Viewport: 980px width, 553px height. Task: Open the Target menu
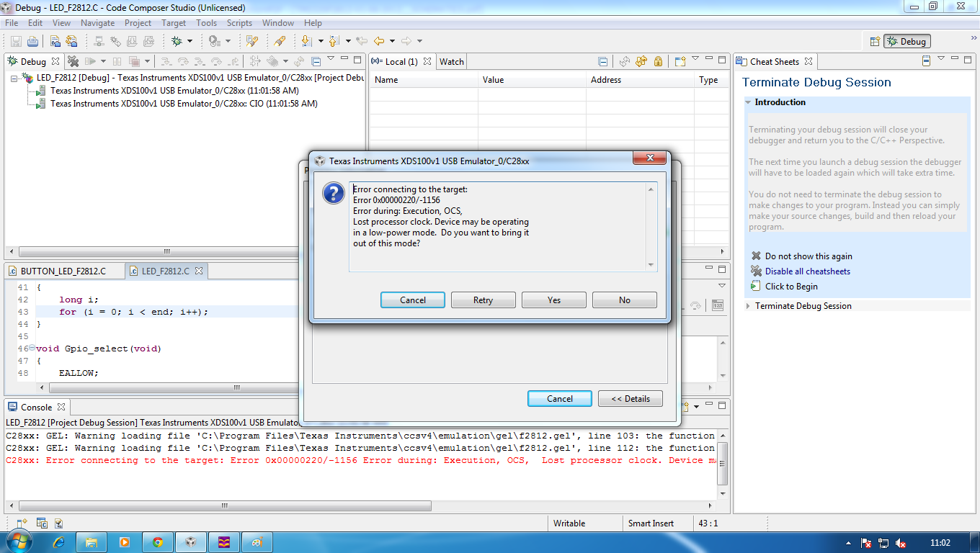(x=173, y=22)
